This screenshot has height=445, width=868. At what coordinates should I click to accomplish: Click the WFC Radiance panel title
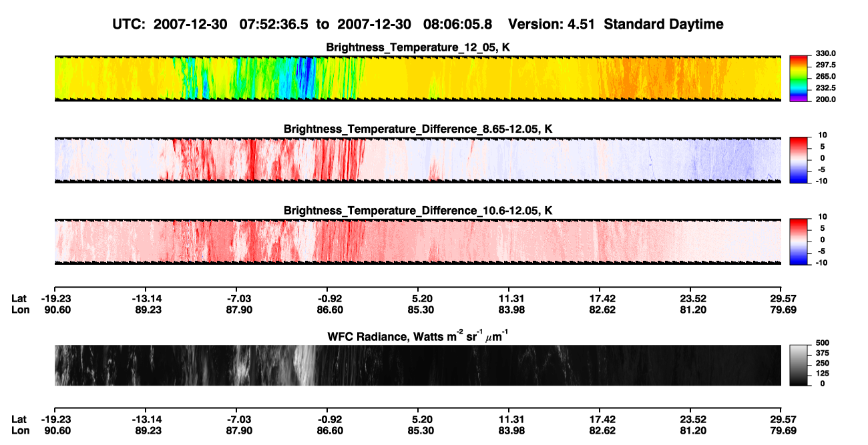(x=418, y=336)
